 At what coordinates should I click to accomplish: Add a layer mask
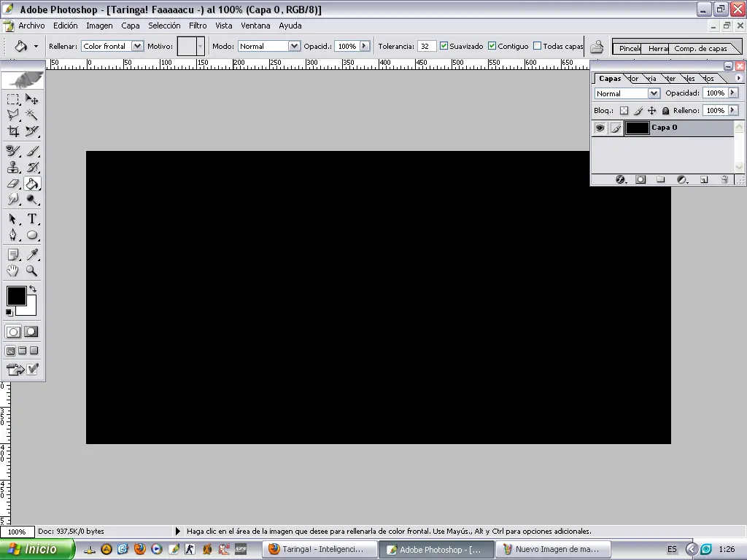[640, 179]
